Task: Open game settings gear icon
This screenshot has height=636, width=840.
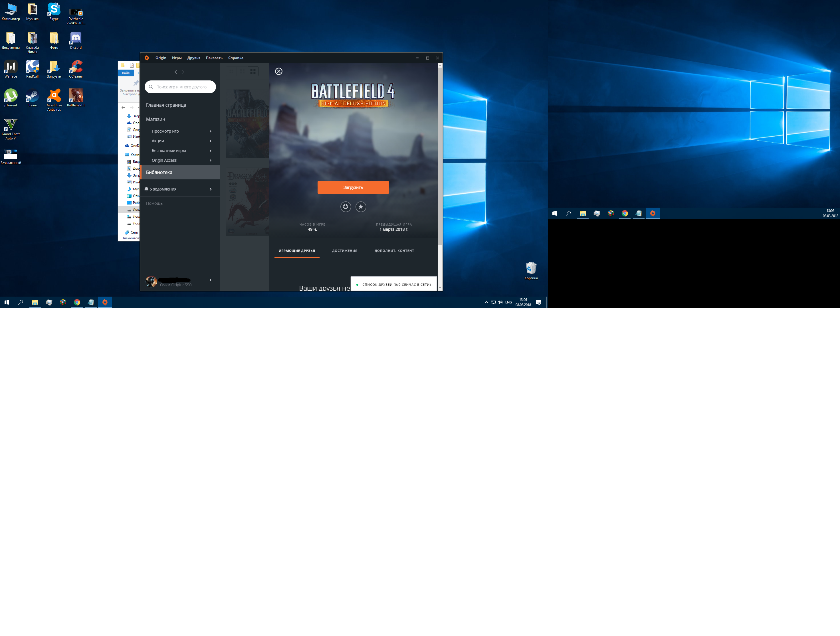Action: click(x=346, y=207)
